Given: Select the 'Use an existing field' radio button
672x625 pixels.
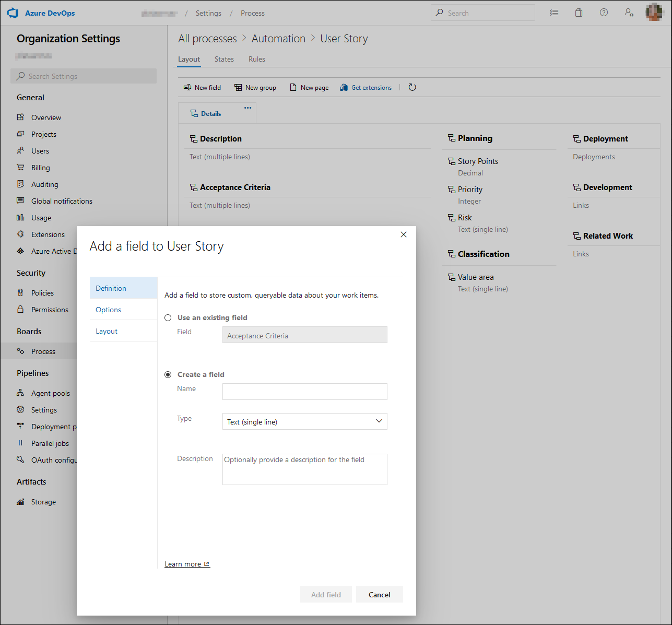Looking at the screenshot, I should [x=168, y=317].
